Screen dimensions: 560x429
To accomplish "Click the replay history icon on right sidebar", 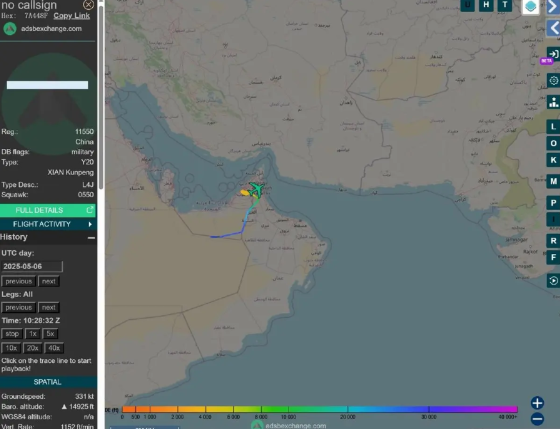I will click(x=553, y=281).
